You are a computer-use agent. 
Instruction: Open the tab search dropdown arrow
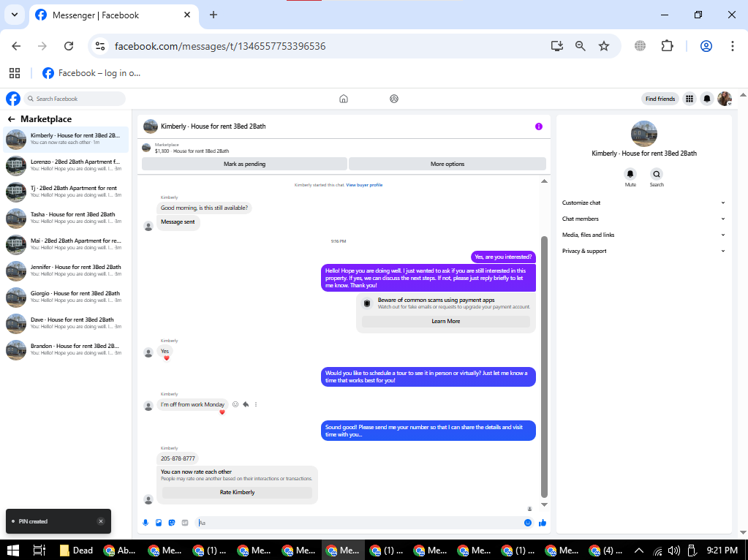click(15, 15)
